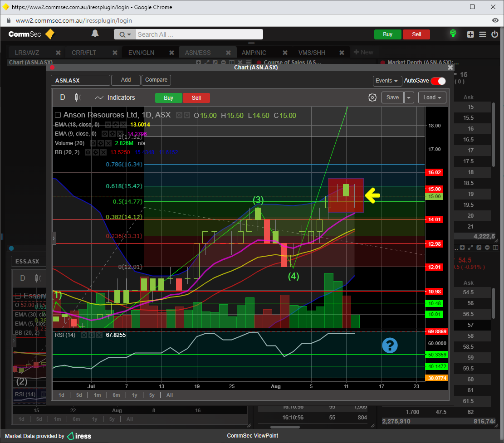Open settings for RSI indicator
Viewport: 504px width, 443px height.
[x=92, y=335]
